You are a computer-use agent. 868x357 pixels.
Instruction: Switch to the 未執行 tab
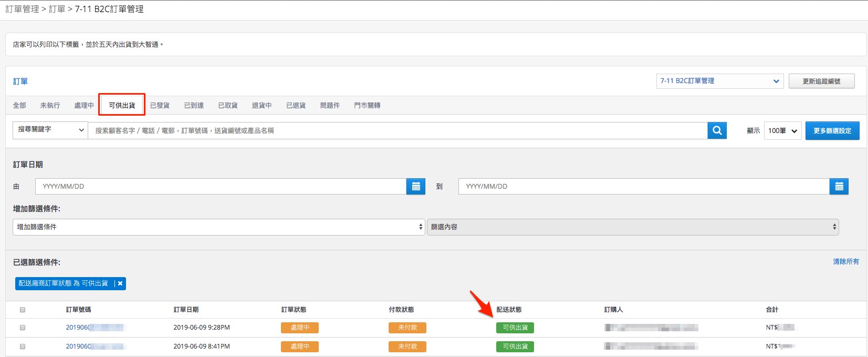tap(50, 106)
